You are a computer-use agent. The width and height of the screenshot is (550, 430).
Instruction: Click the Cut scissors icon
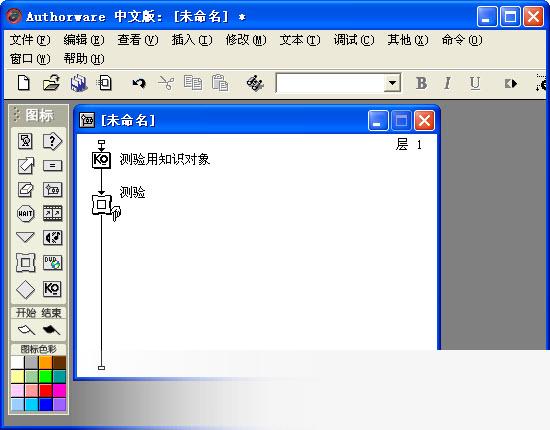tap(166, 83)
